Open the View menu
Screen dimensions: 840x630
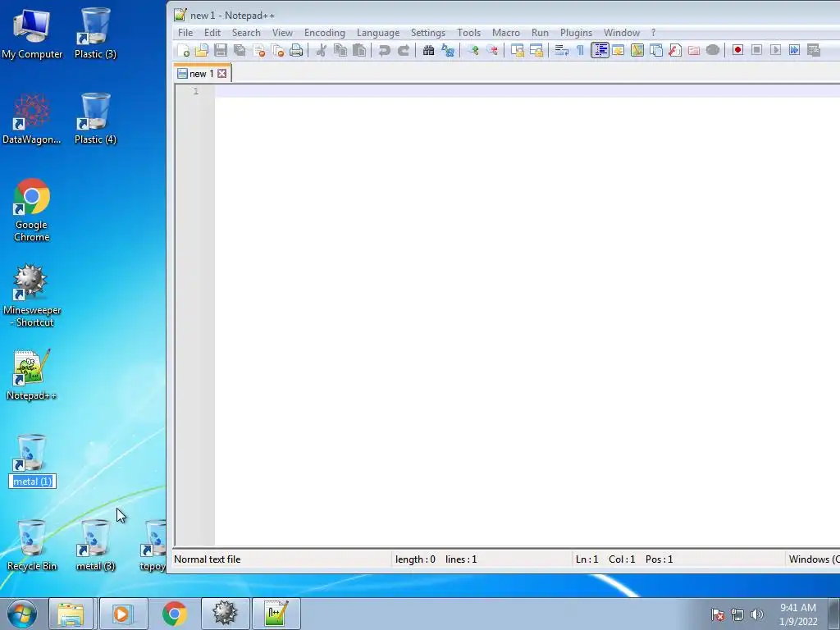click(282, 33)
